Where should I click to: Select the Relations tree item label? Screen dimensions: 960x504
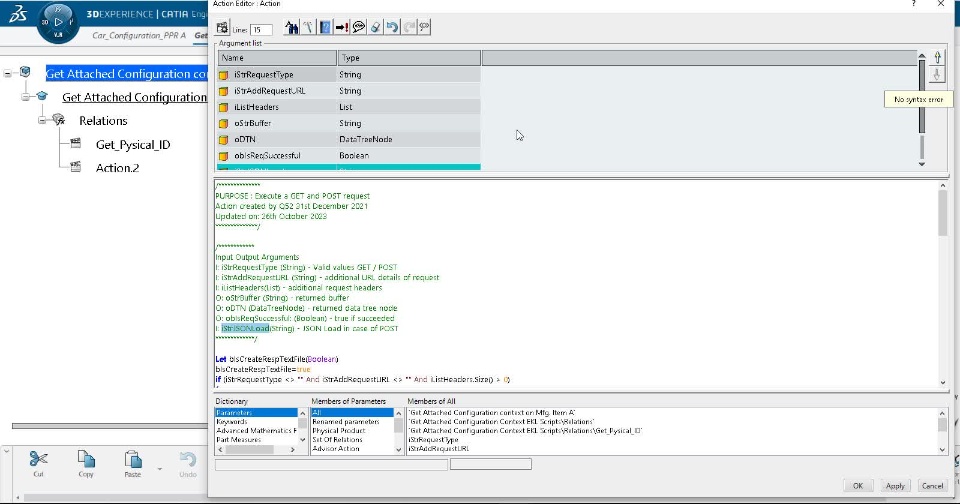click(x=103, y=121)
